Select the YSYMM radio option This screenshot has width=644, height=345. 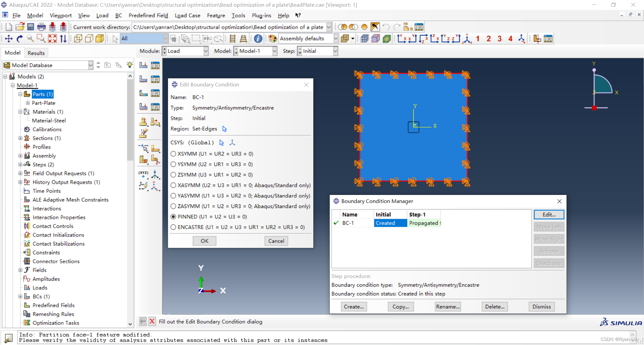[173, 164]
